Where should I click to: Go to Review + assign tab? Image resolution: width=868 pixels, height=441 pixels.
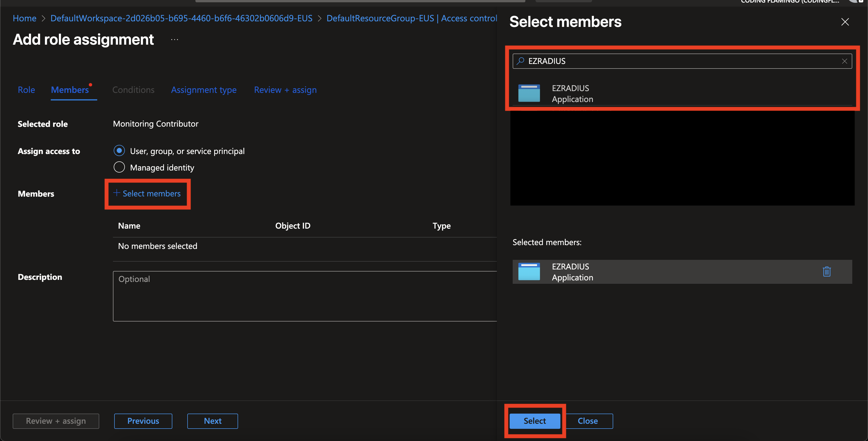pyautogui.click(x=285, y=90)
